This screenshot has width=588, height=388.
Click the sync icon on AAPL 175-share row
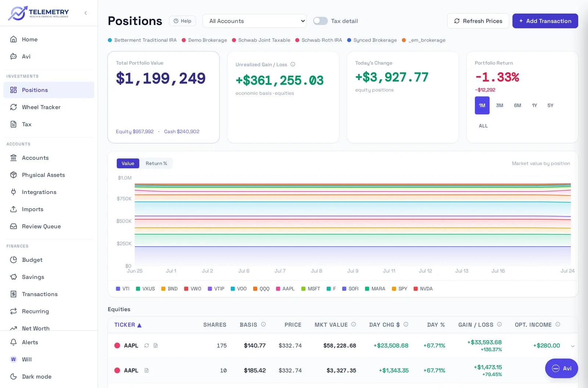tap(147, 345)
